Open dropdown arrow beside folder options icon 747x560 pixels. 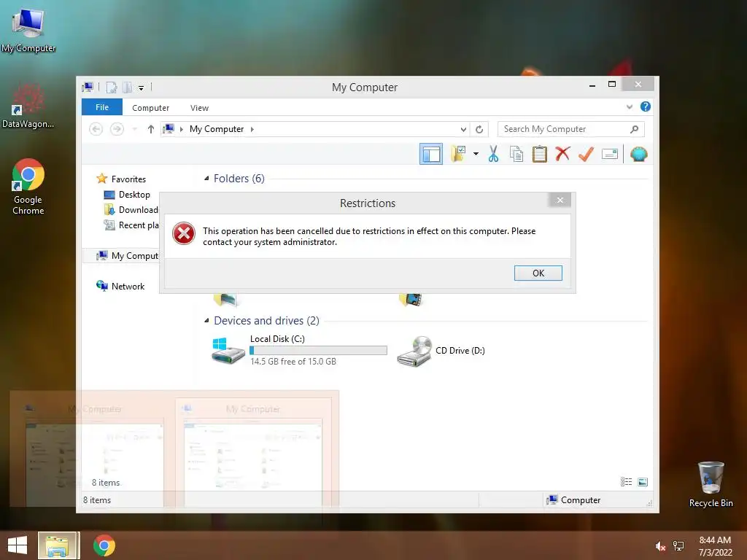click(476, 154)
